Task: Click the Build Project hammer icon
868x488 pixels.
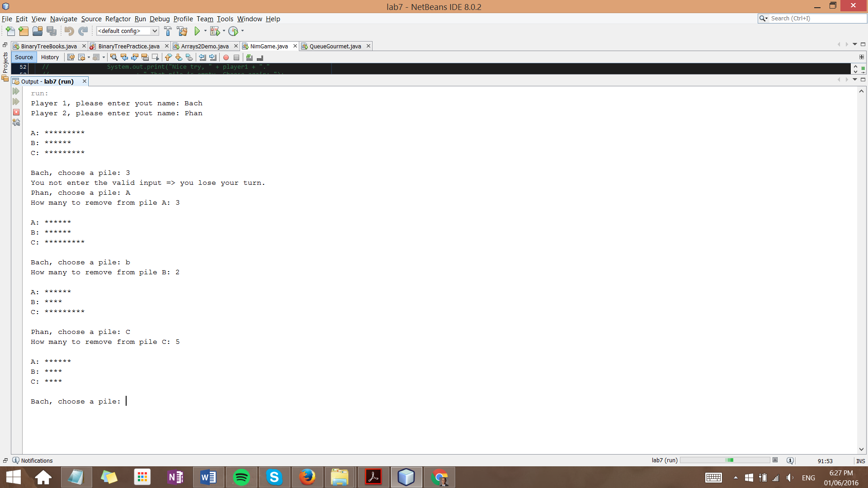Action: tap(168, 31)
